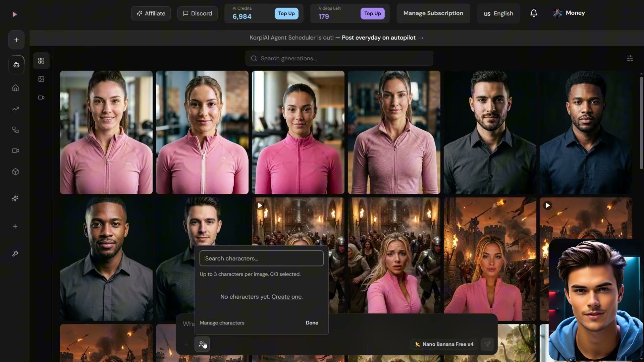Open the 3D cube icon in sidebar

15,172
